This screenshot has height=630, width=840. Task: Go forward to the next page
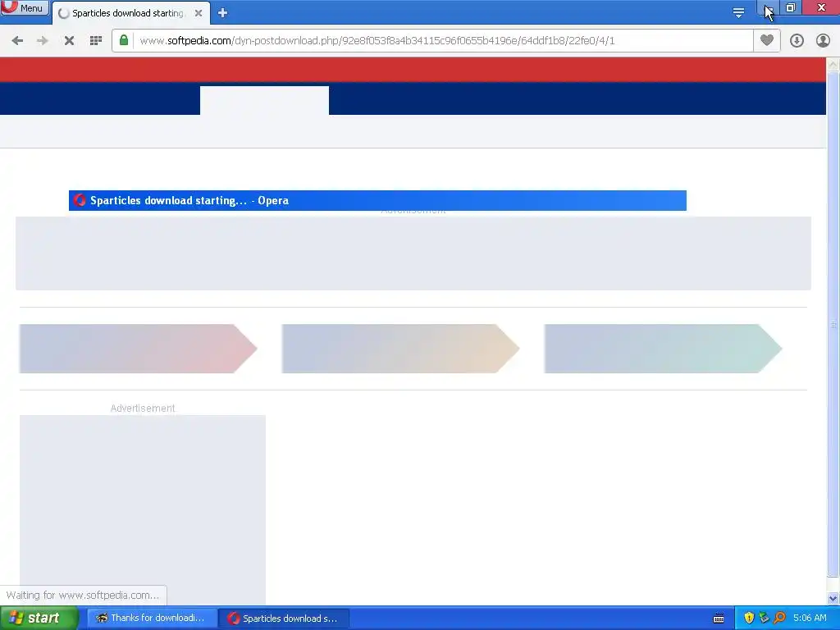tap(43, 41)
